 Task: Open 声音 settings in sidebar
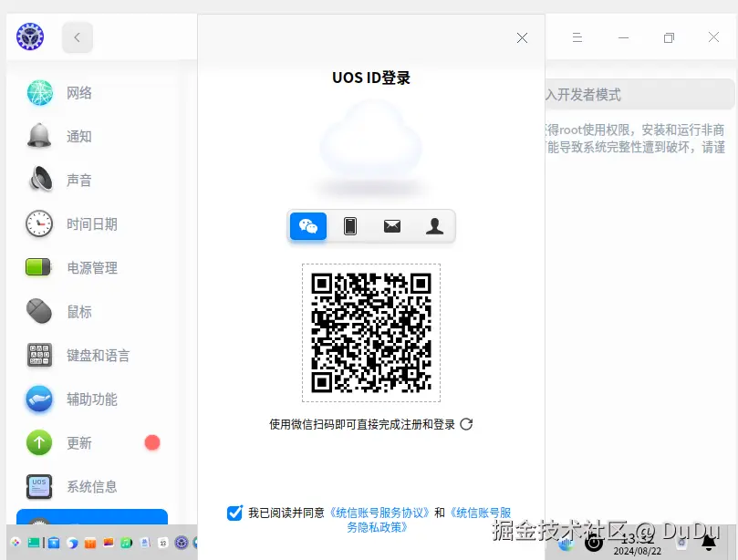[x=94, y=181]
